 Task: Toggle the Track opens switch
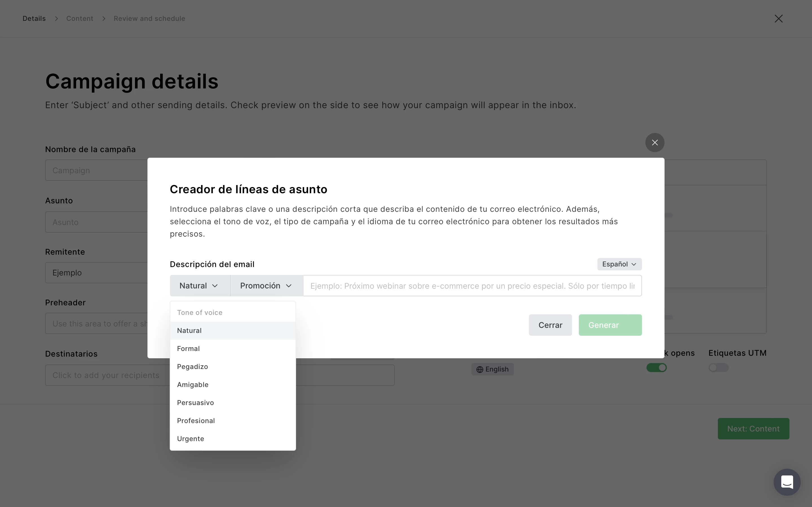[656, 368]
